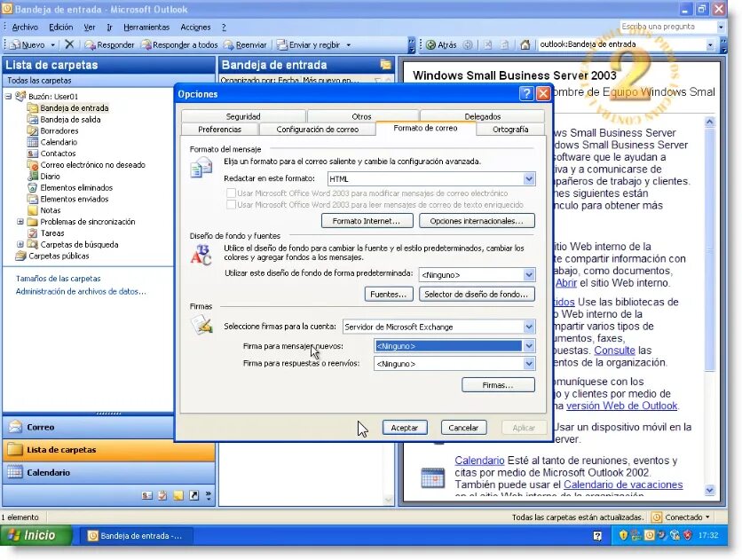The width and height of the screenshot is (742, 560).
Task: Switch to Configuración de correo tab
Action: coord(318,129)
